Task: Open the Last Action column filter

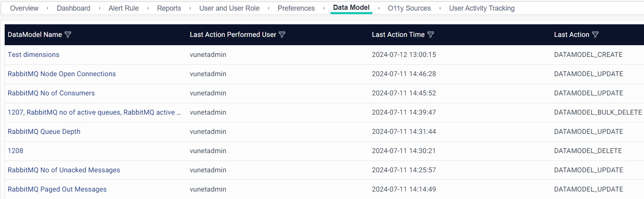Action: (595, 35)
